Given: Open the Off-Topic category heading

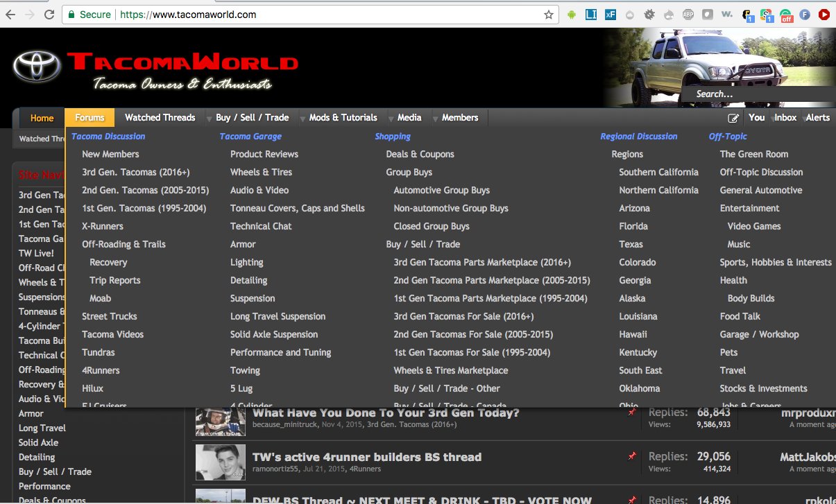Looking at the screenshot, I should (x=728, y=137).
